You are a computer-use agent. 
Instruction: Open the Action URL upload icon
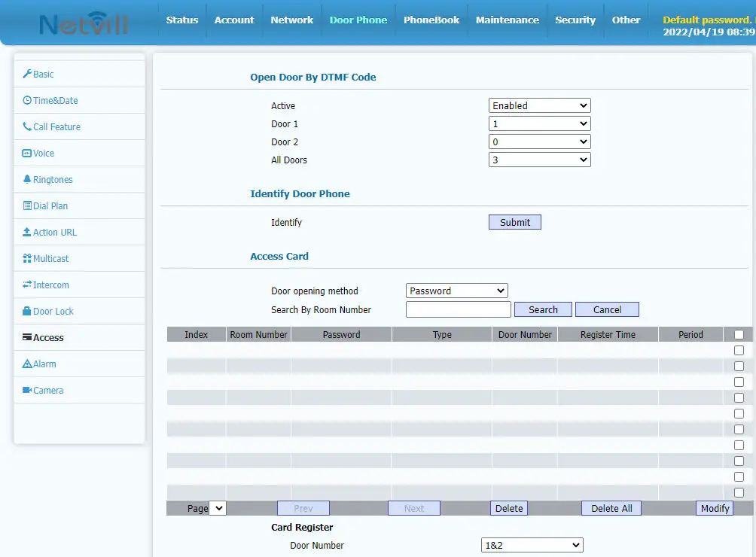(x=27, y=232)
